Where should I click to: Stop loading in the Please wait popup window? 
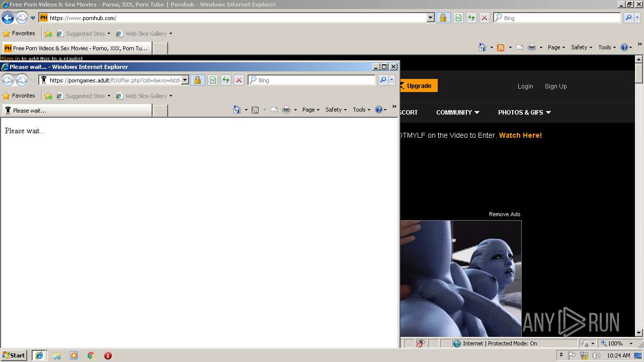point(239,80)
